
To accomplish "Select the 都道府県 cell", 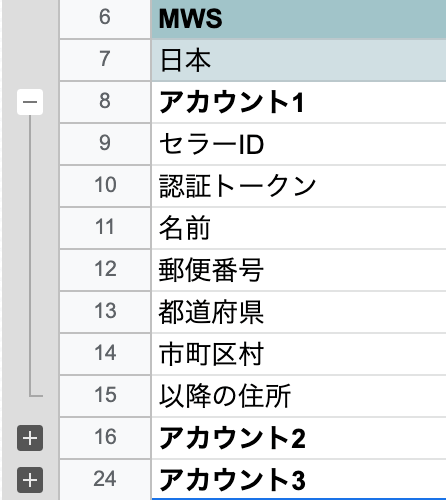I will click(299, 312).
